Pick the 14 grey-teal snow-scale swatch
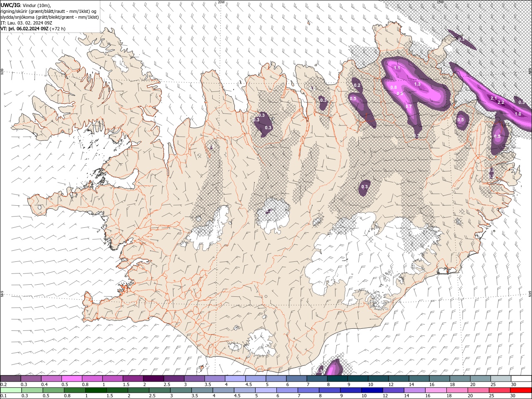532x399 pixels. pos(419,378)
